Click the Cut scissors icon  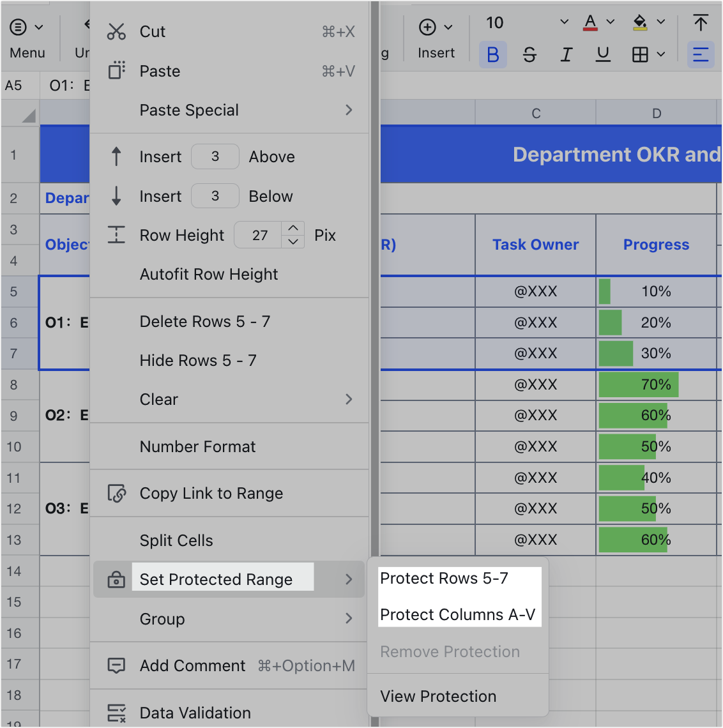116,31
